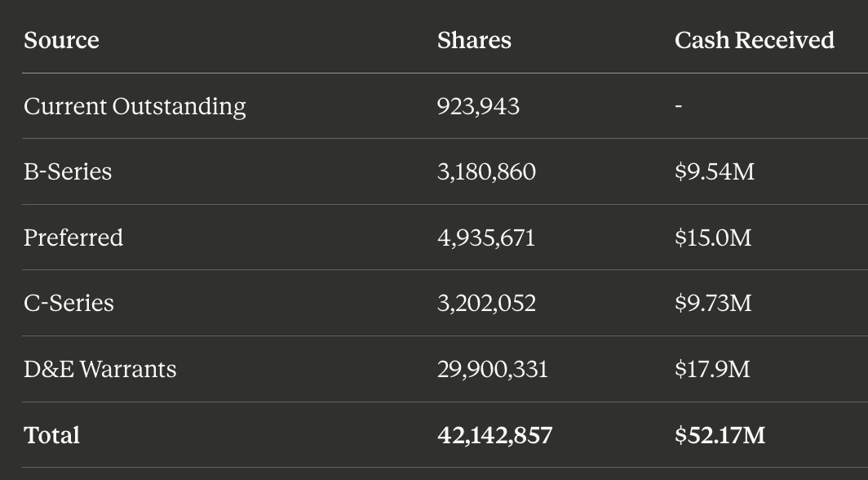Click the $17.9M cash value

pyautogui.click(x=712, y=369)
